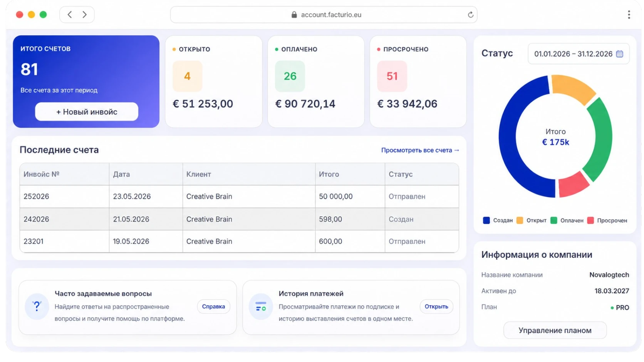Click the padlock icon in address bar
Viewport: 644px width, 362px height.
294,15
